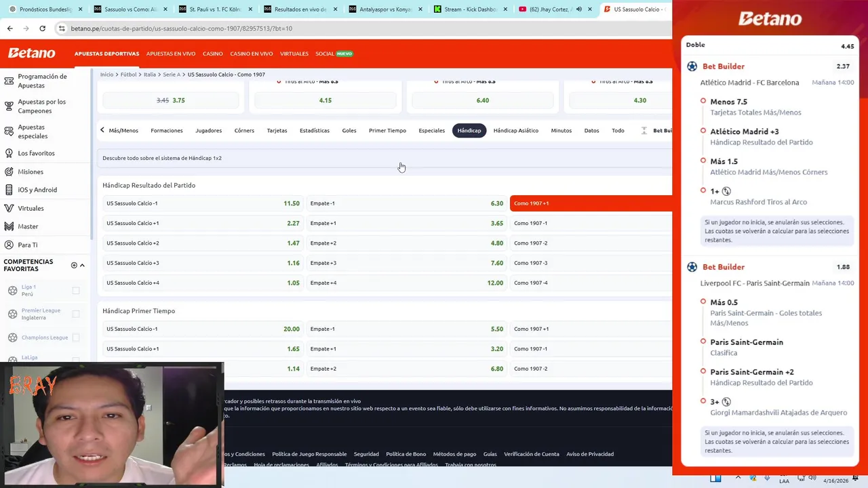Image resolution: width=868 pixels, height=488 pixels.
Task: Select US Sassuolo Calcio +4 odds 1.05
Action: (203, 283)
